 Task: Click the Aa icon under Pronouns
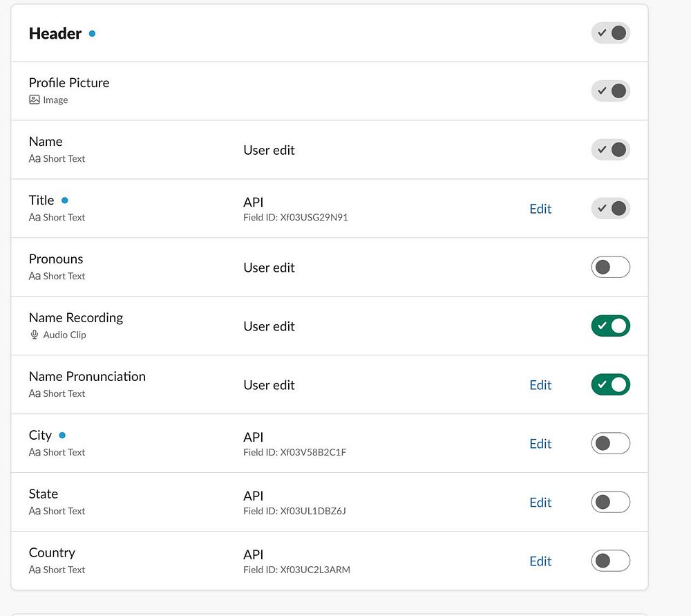click(35, 277)
